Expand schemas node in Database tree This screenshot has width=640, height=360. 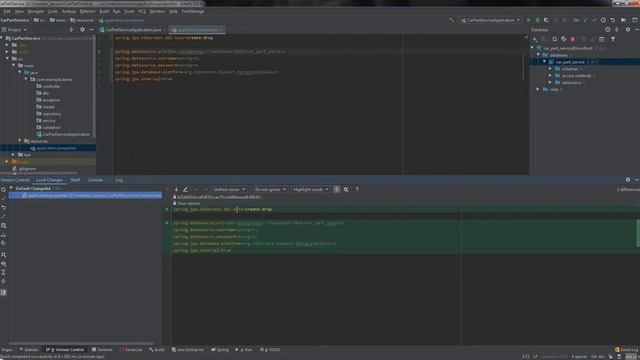pyautogui.click(x=550, y=69)
